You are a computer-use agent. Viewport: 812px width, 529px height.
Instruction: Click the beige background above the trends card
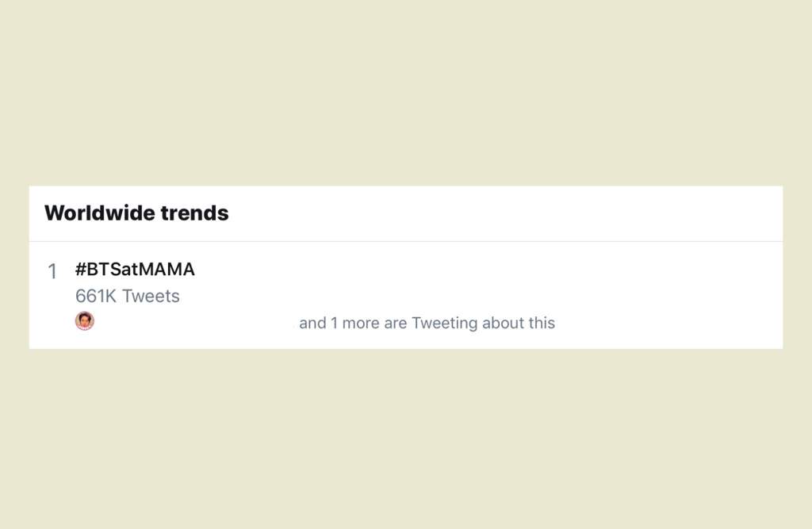[406, 93]
